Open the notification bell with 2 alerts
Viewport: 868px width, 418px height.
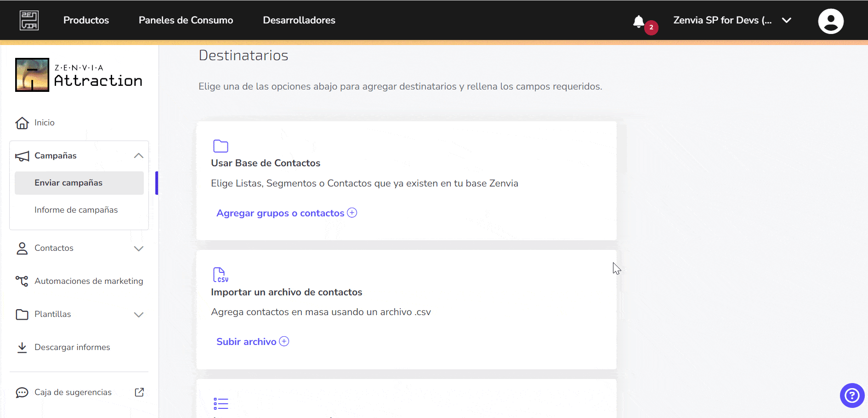pyautogui.click(x=638, y=22)
